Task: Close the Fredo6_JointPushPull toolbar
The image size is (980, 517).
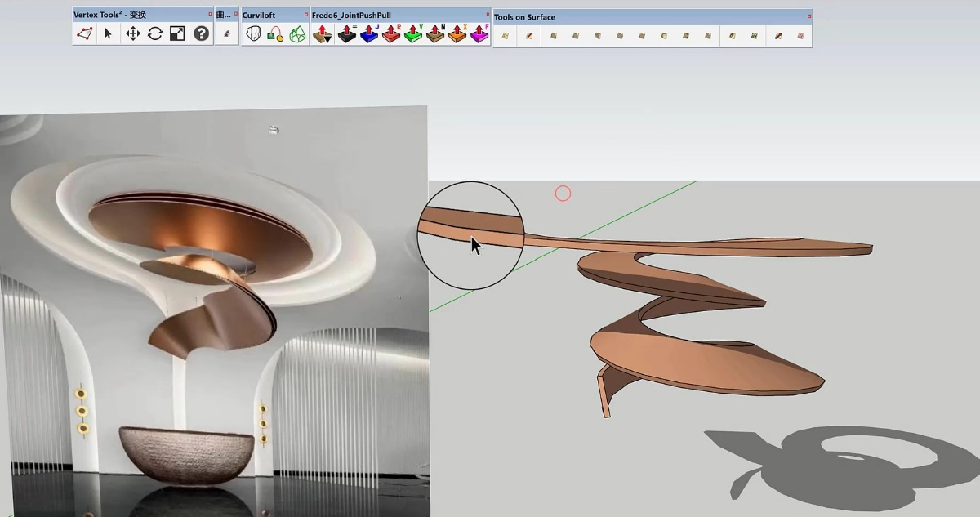Action: click(x=488, y=15)
